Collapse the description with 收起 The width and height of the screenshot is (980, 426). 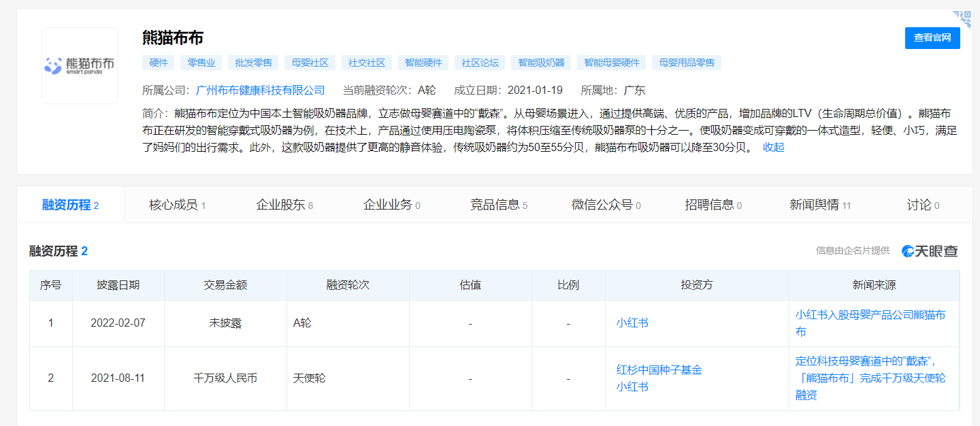(773, 147)
